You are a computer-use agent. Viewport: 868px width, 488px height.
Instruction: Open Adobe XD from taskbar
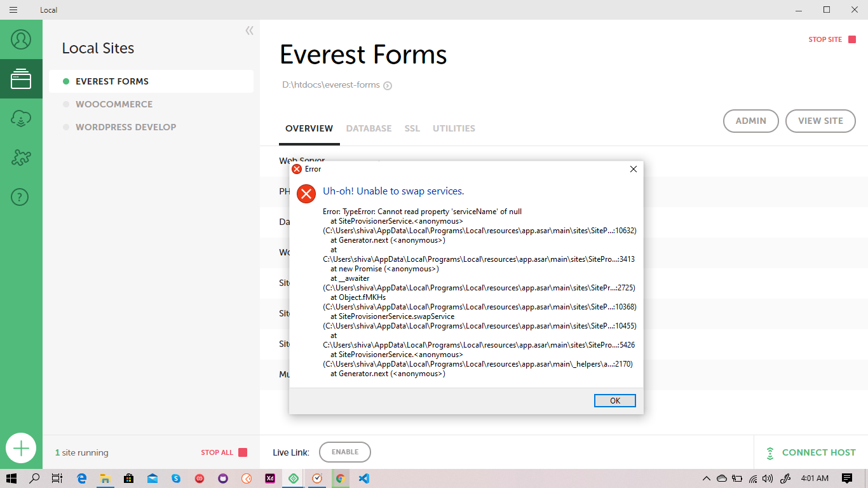click(269, 478)
